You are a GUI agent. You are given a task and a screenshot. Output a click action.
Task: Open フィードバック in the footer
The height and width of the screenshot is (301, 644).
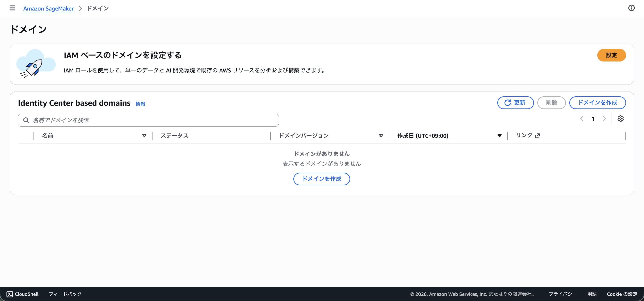pos(65,294)
